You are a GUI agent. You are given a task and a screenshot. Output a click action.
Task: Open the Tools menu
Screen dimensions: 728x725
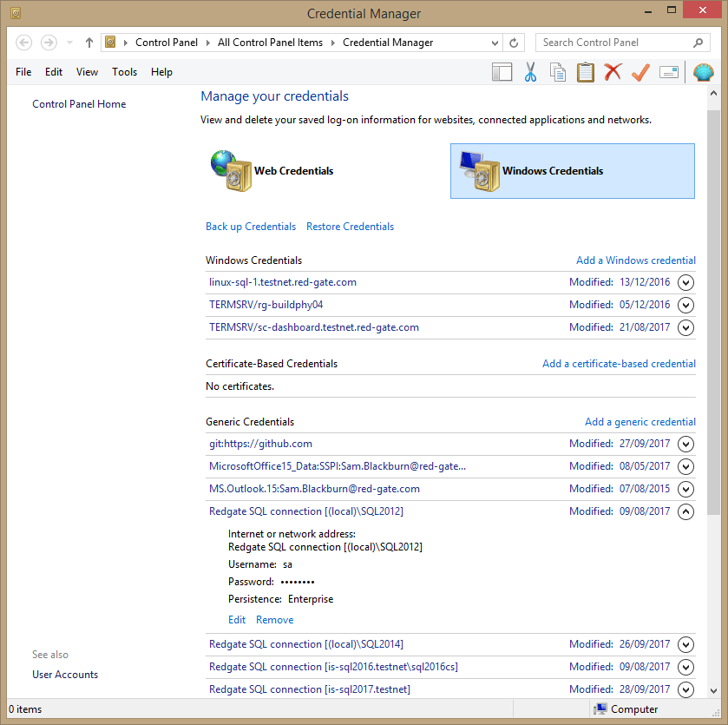point(124,72)
